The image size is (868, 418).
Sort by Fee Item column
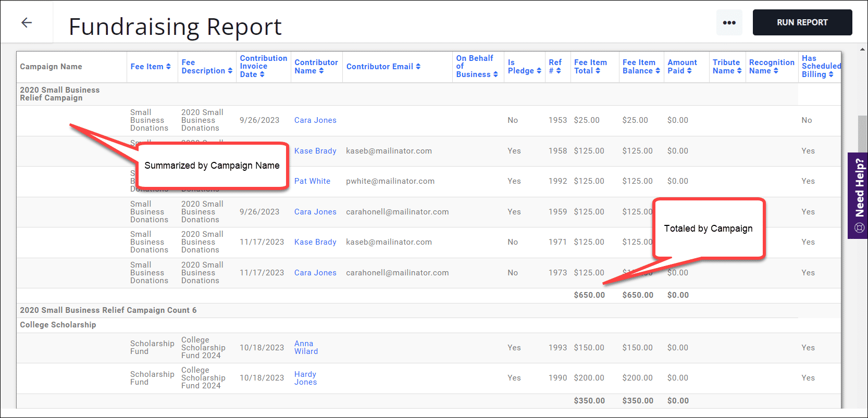(150, 67)
